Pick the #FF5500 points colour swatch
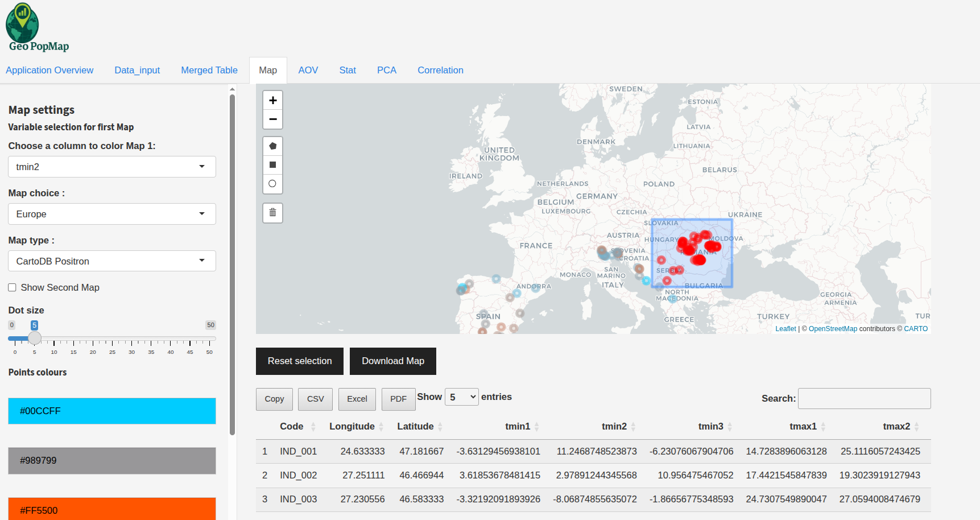Image resolution: width=980 pixels, height=520 pixels. coord(112,510)
